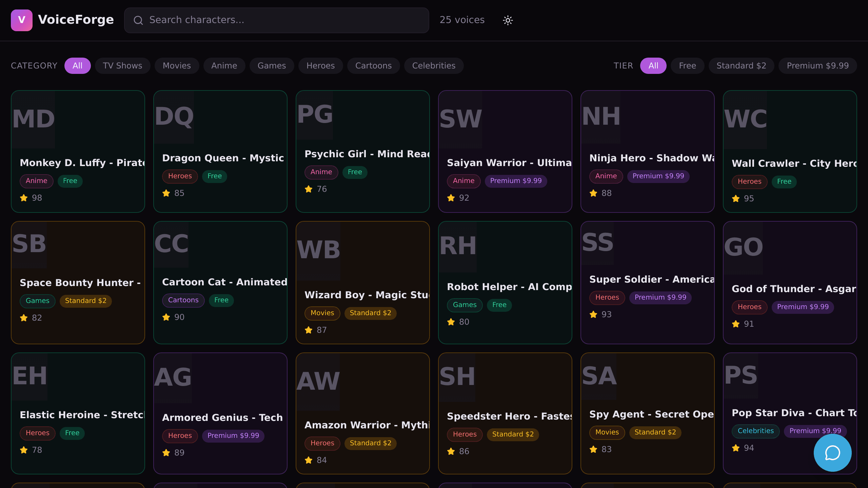This screenshot has width=868, height=488.
Task: Open the NH avatar thumbnail
Action: tap(601, 117)
